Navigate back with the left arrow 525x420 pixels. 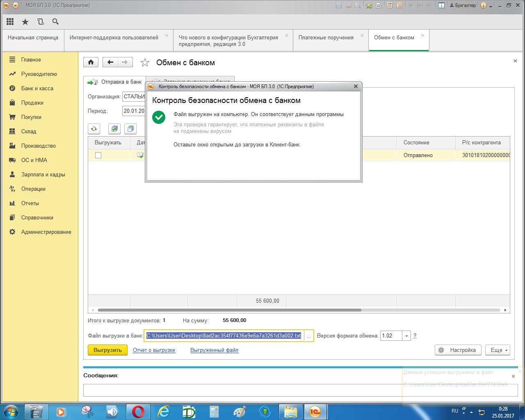pyautogui.click(x=110, y=62)
